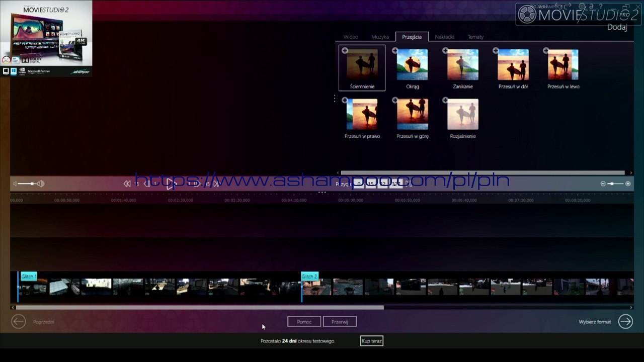Play the preview
This screenshot has width=644, height=362.
coord(171,184)
